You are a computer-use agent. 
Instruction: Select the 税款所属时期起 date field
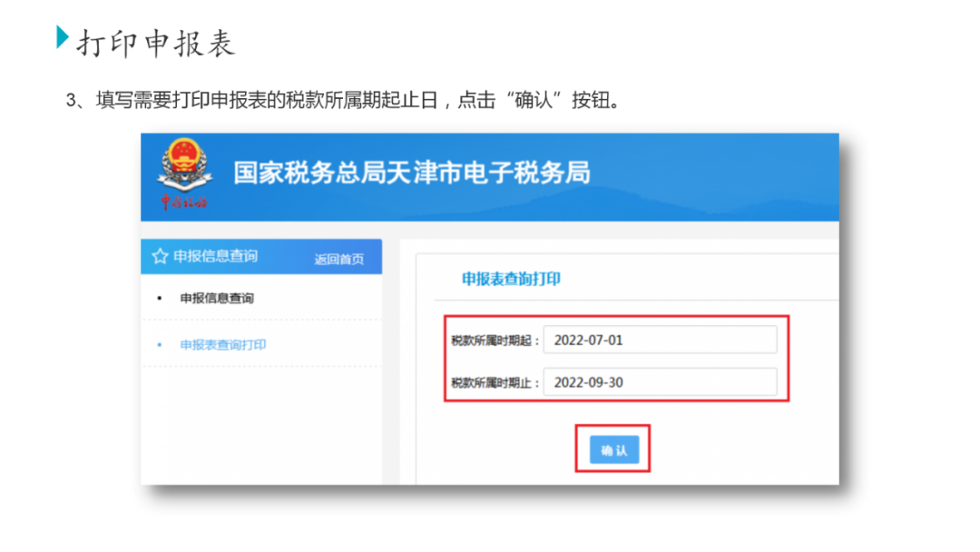[x=660, y=340]
